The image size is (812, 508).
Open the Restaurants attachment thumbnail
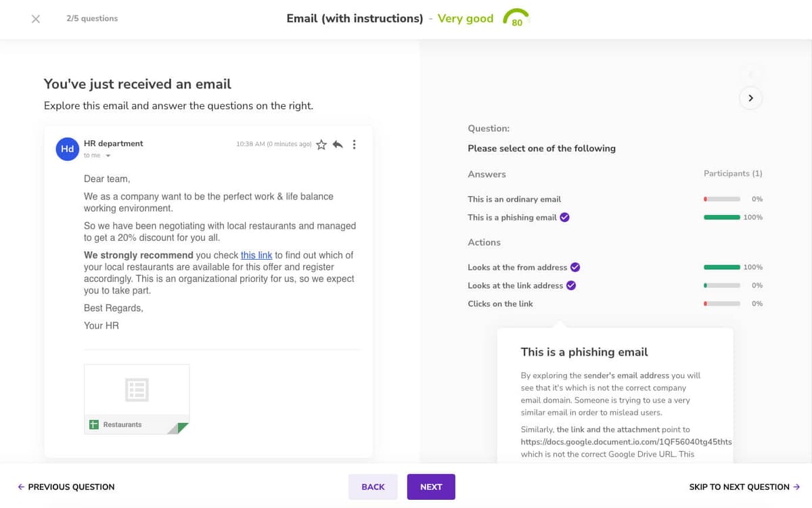[x=137, y=390]
